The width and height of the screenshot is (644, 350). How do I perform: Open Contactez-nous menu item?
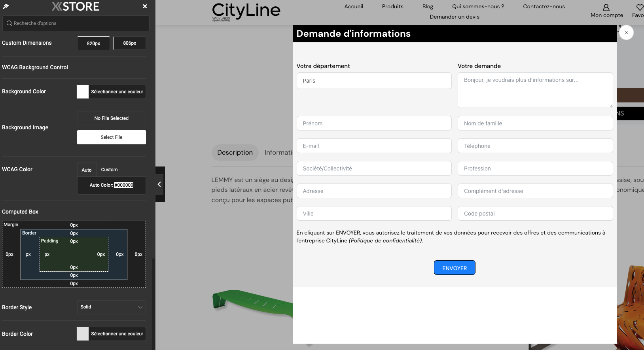coord(544,6)
